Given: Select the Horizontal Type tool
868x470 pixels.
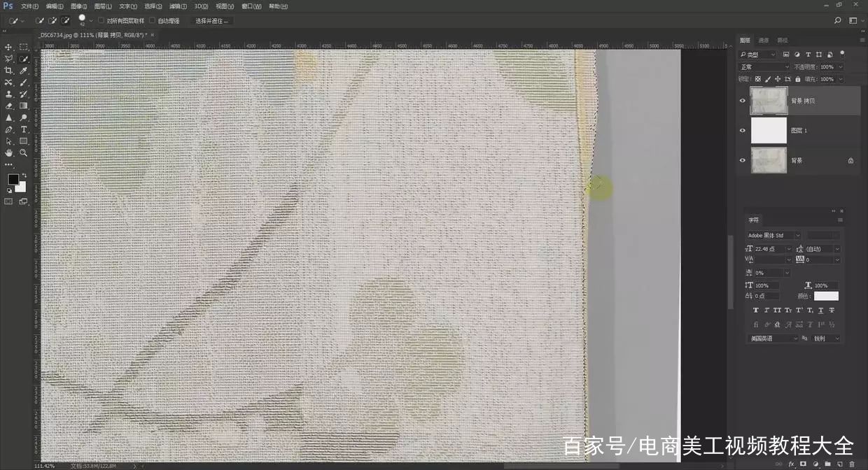Looking at the screenshot, I should tap(23, 129).
